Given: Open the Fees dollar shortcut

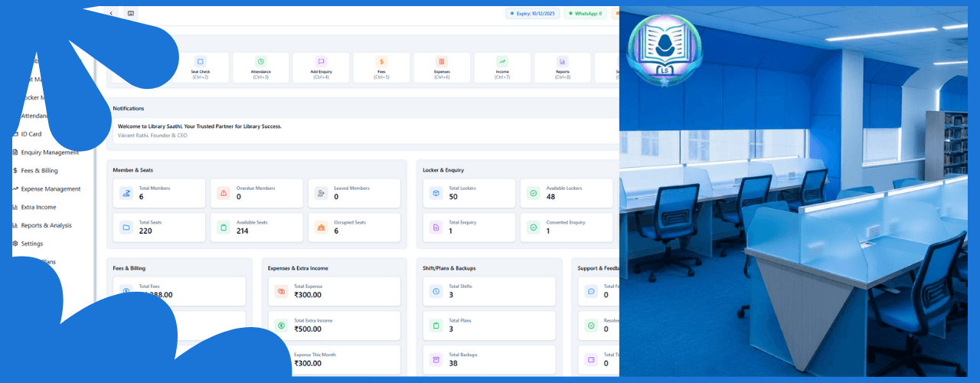Looking at the screenshot, I should (x=381, y=62).
